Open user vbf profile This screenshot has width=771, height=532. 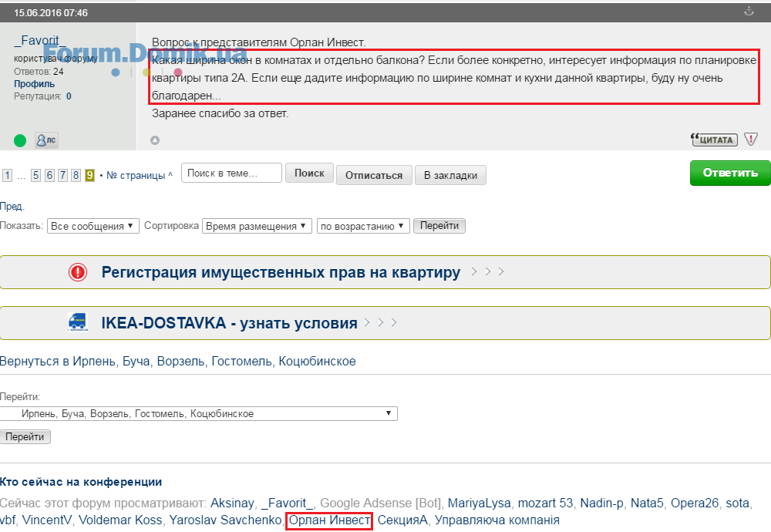[x=8, y=520]
